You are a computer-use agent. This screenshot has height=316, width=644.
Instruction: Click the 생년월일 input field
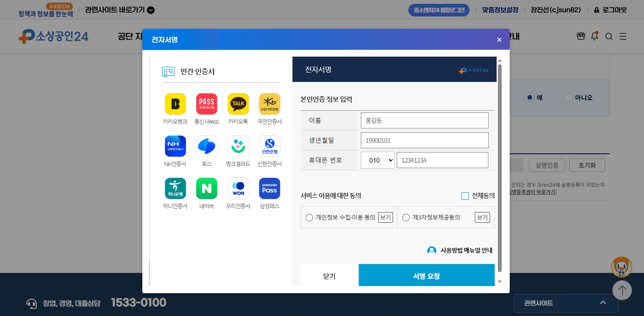point(424,140)
